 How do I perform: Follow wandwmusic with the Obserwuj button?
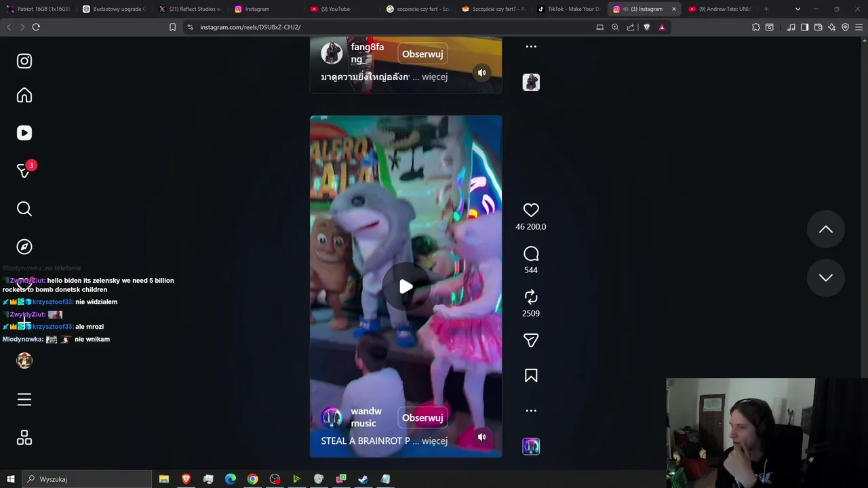[422, 418]
